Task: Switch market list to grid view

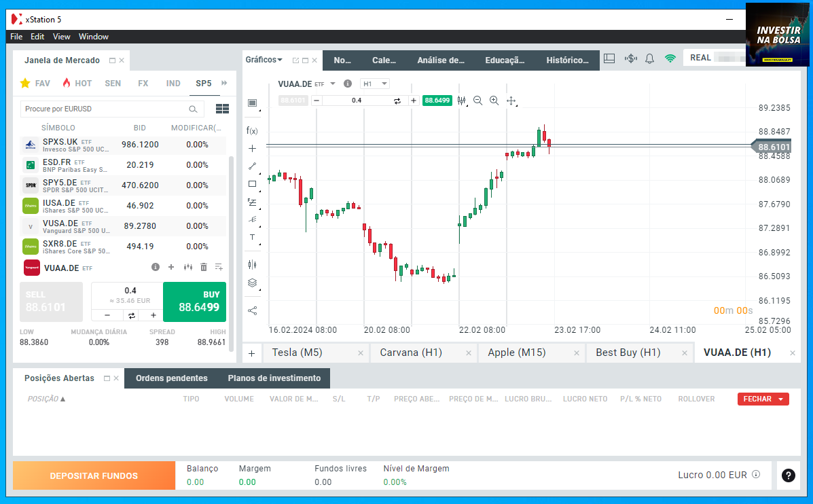Action: coord(222,109)
